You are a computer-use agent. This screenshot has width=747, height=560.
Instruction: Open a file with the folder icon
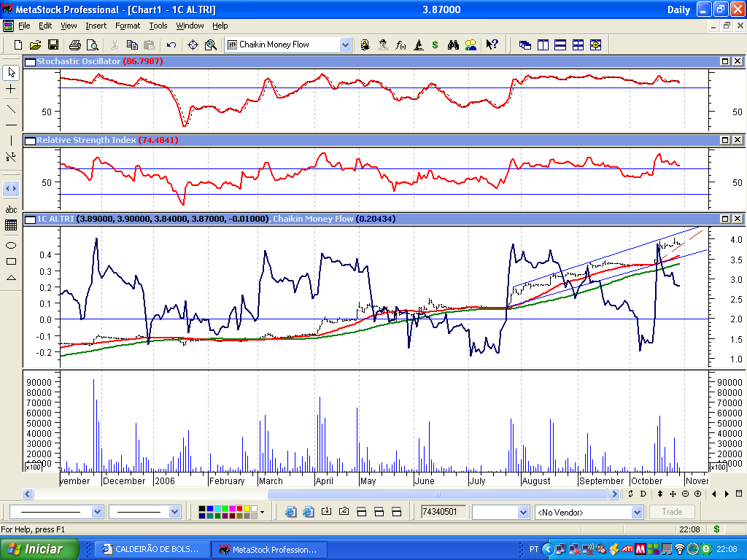35,44
